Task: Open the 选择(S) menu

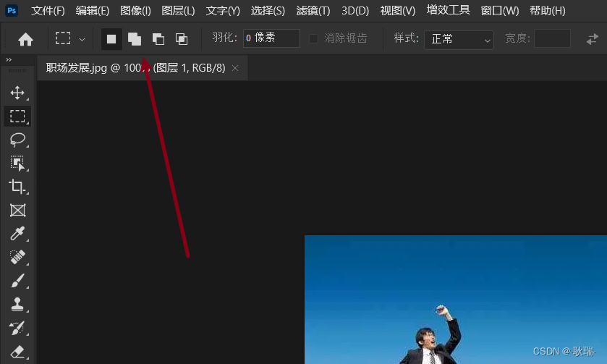Action: [x=268, y=10]
